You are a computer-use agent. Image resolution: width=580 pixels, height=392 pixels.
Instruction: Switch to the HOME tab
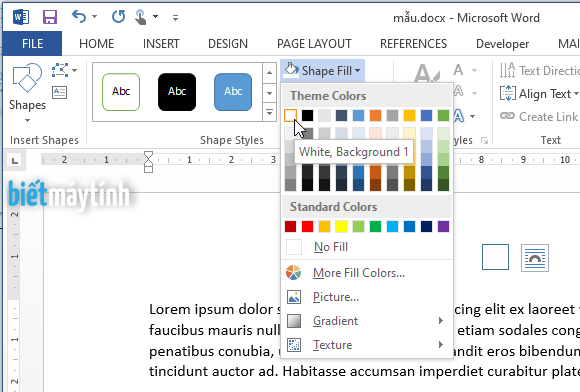tap(96, 44)
